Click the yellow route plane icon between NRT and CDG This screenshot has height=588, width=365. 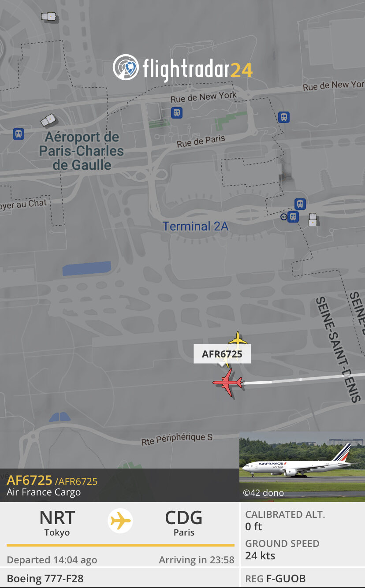(x=120, y=521)
